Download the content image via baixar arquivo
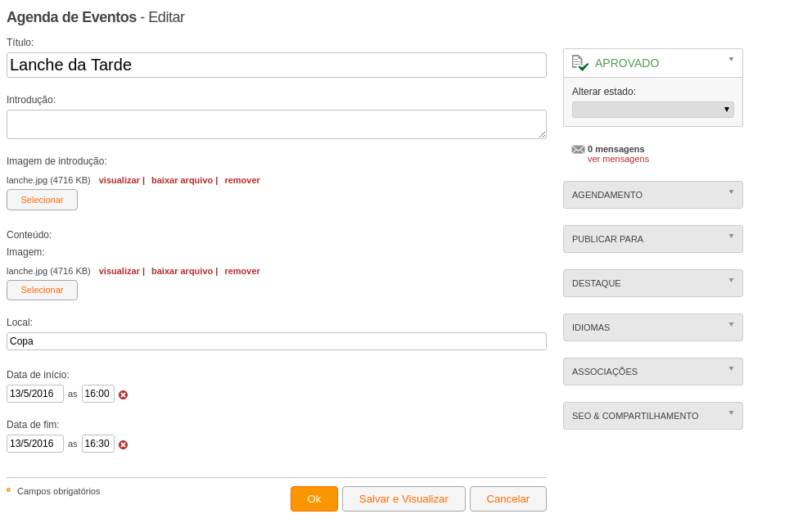 182,271
